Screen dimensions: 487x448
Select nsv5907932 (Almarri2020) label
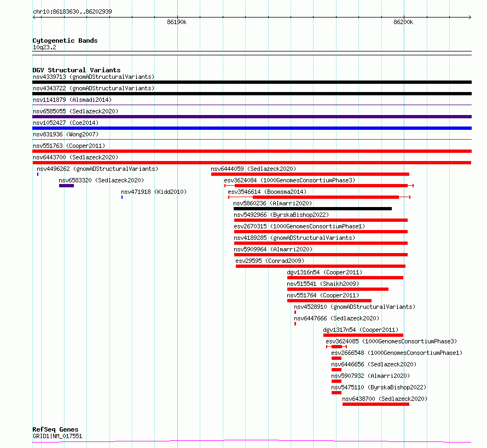[x=370, y=376]
